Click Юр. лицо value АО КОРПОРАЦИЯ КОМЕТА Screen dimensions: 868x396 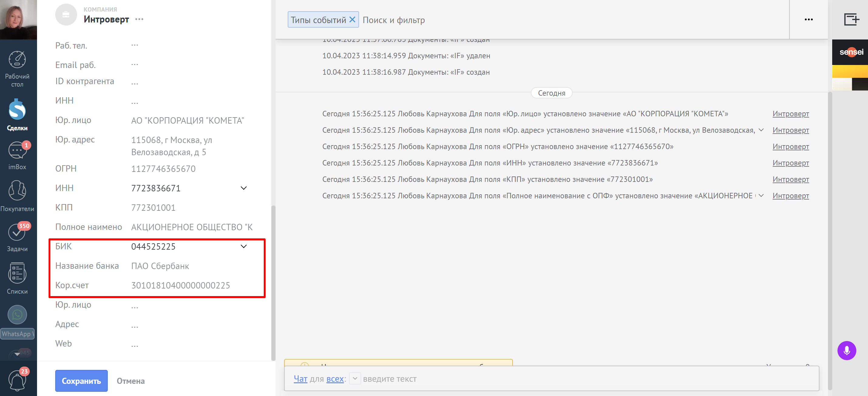188,120
